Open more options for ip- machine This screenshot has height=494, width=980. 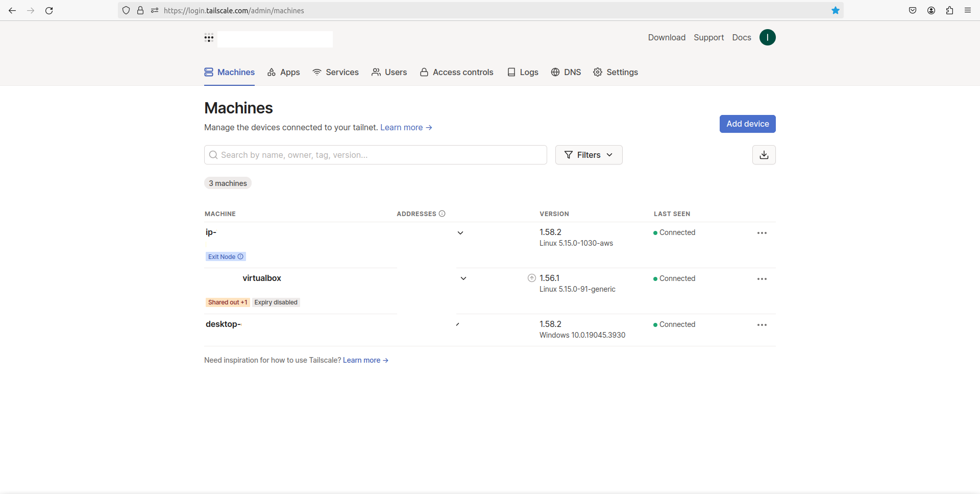tap(762, 233)
